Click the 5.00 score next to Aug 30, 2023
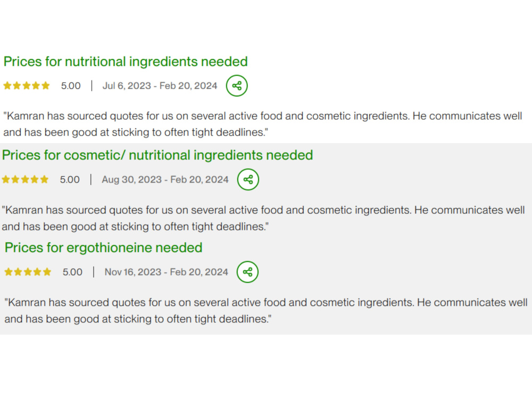532x399 pixels. point(70,179)
